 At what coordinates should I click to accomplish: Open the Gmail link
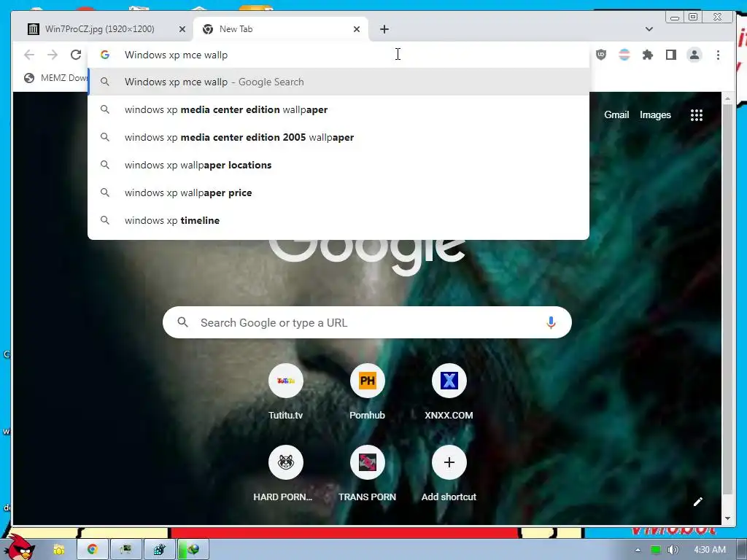(616, 114)
